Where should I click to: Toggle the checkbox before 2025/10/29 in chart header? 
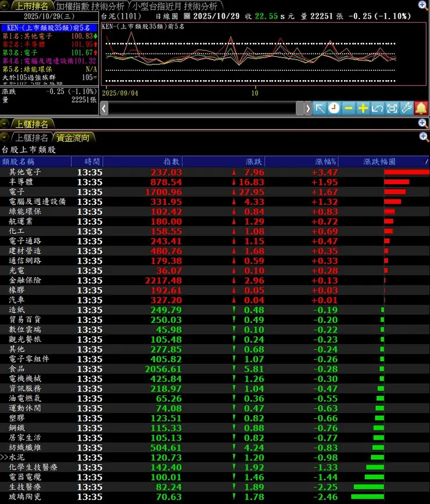[187, 16]
